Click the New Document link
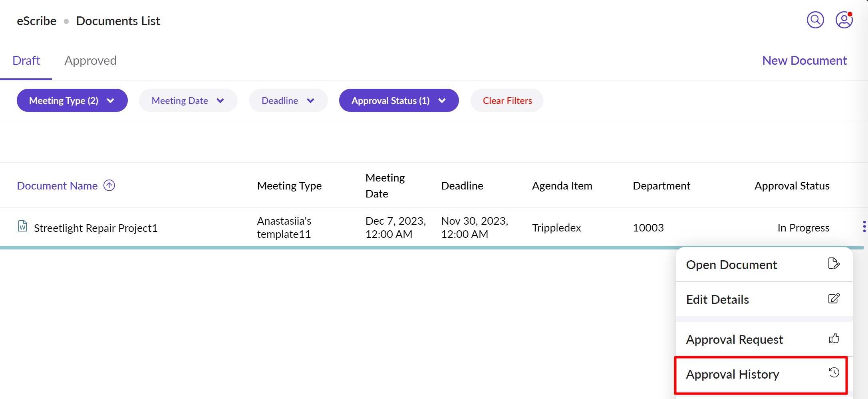Viewport: 868px width, 399px height. 804,60
